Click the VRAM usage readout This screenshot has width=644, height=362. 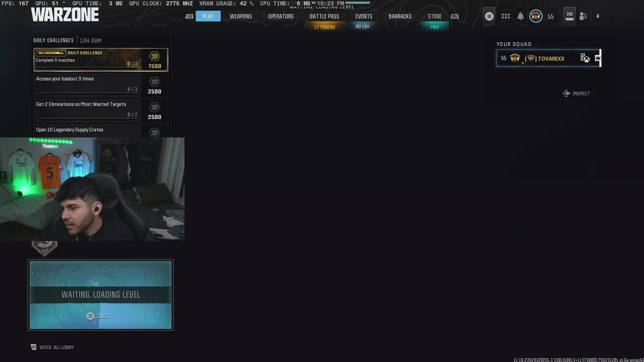coord(226,4)
